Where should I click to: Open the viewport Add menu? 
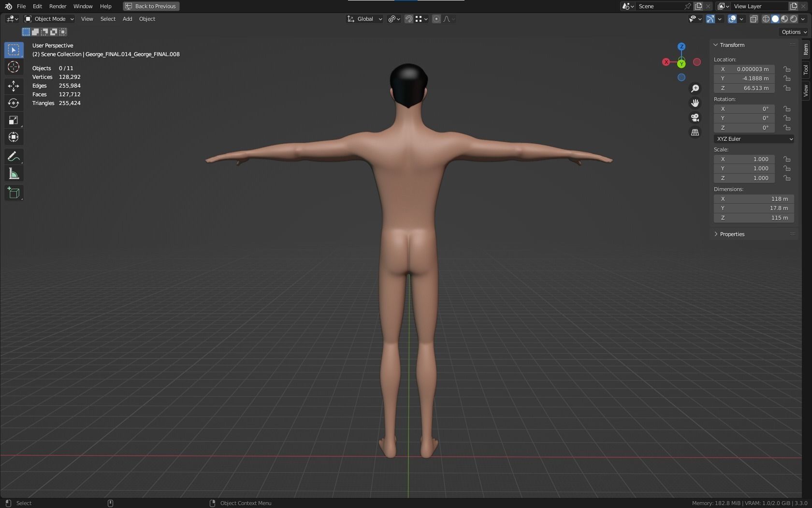point(127,19)
